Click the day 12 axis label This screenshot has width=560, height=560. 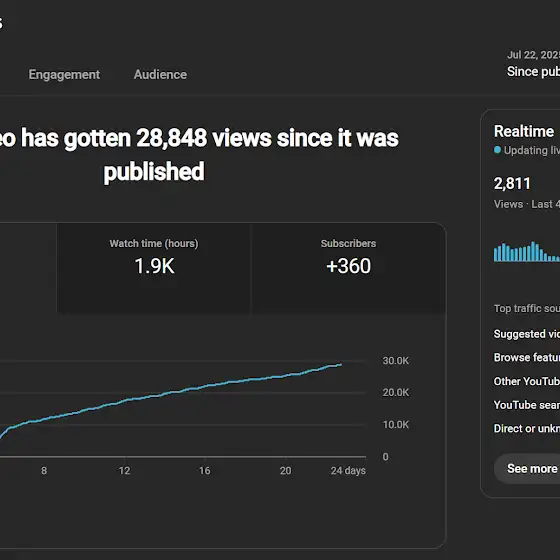point(124,471)
